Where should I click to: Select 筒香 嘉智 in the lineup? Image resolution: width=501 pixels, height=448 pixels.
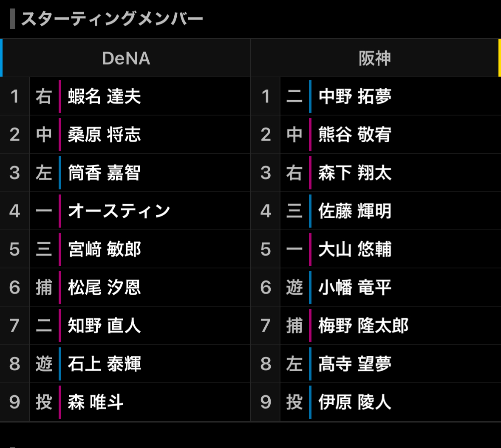tap(105, 173)
